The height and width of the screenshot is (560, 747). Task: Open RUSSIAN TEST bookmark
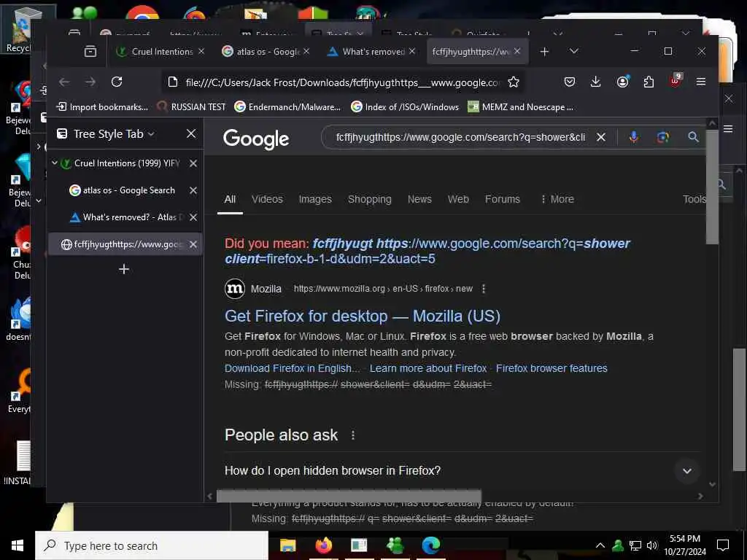click(x=192, y=107)
